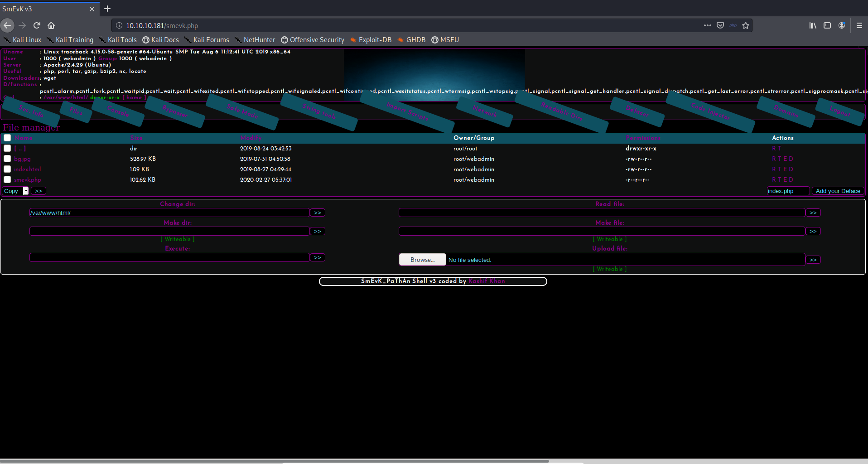The image size is (868, 464).
Task: Open the Files menu item
Action: 76,111
